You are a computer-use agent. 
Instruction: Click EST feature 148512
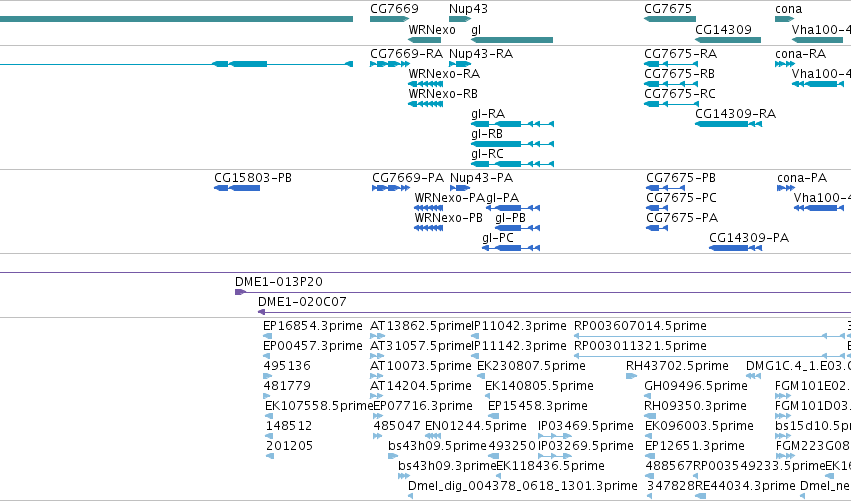(x=269, y=436)
